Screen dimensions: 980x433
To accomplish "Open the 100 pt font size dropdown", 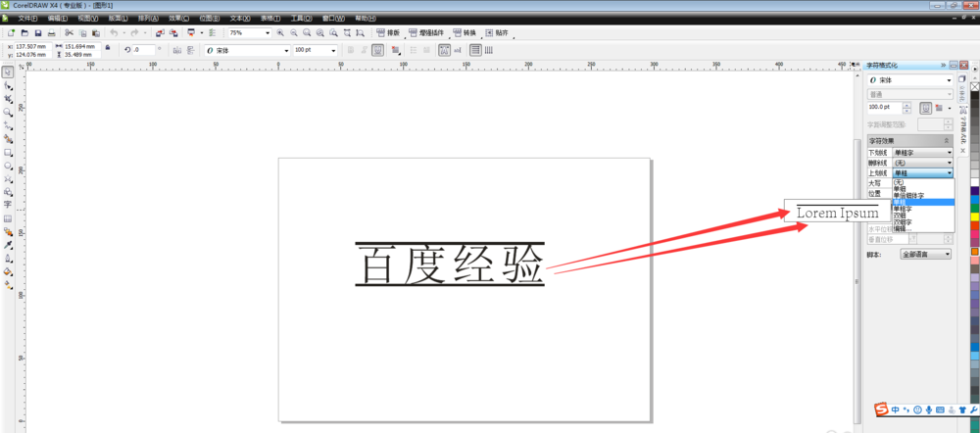I will (334, 50).
